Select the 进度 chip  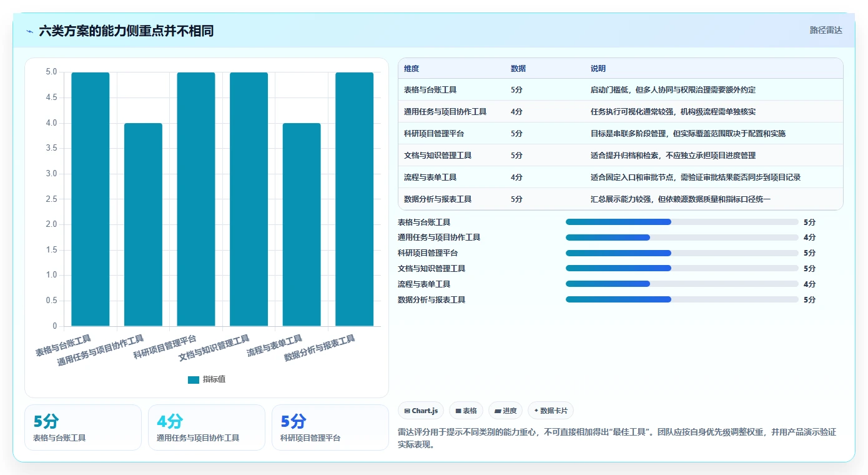click(505, 411)
